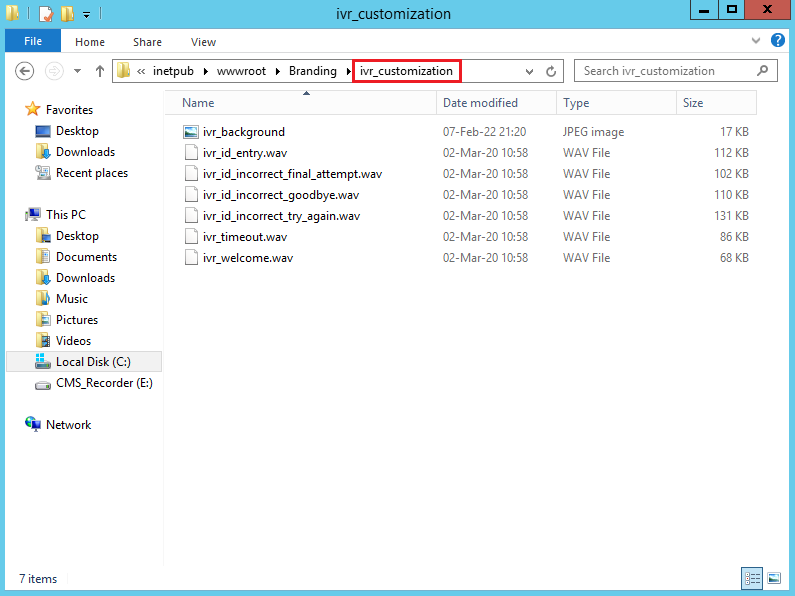
Task: Click the Properties icon in quick access toolbar
Action: [45, 14]
